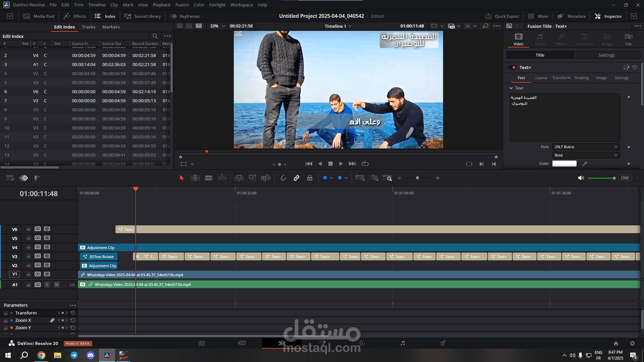The image size is (644, 362).
Task: Open inspector Settings tab beside Title
Action: [x=607, y=55]
